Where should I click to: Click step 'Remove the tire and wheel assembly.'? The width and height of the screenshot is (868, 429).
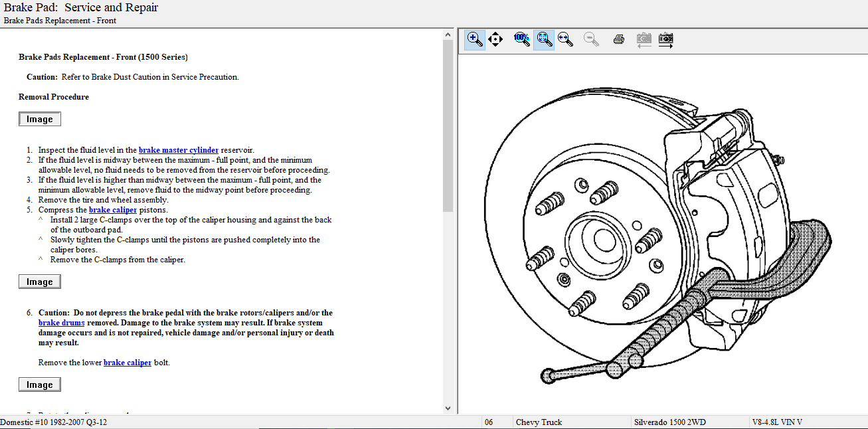[104, 200]
